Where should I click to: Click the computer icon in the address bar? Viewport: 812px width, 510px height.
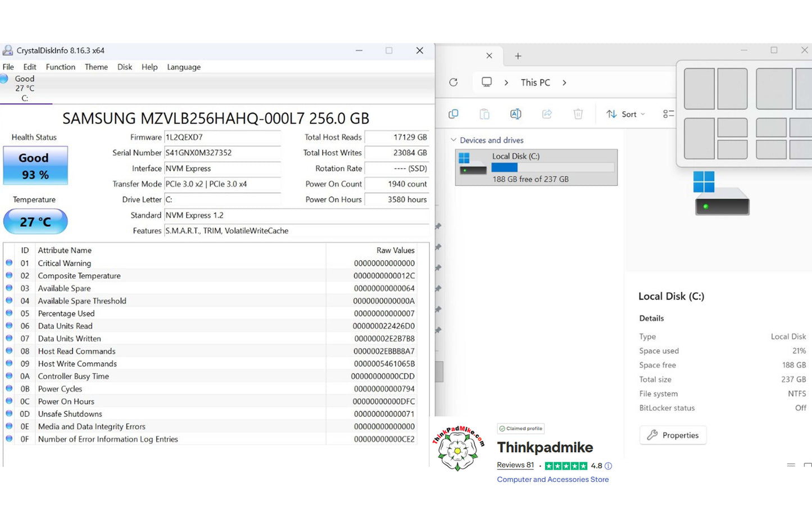[487, 82]
